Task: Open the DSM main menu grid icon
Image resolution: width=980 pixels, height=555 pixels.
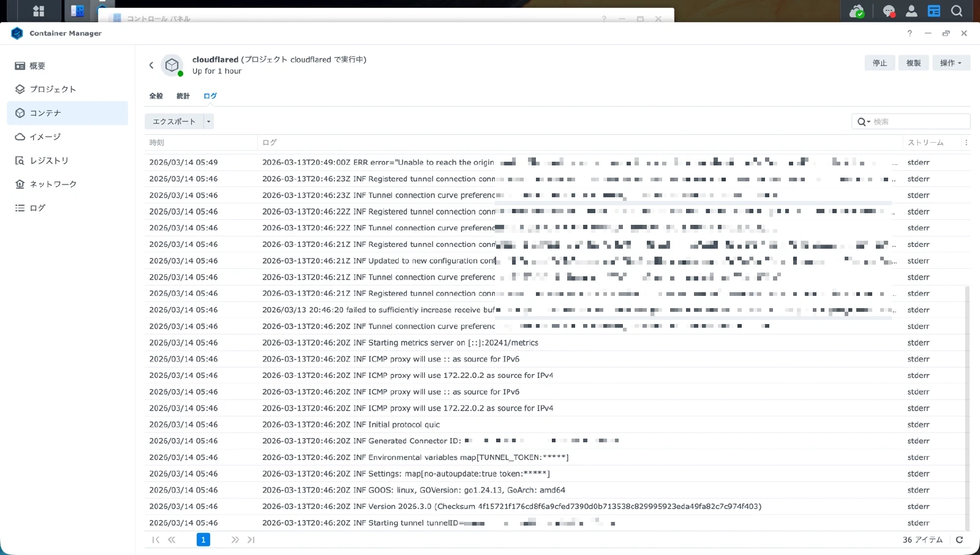Action: click(39, 11)
